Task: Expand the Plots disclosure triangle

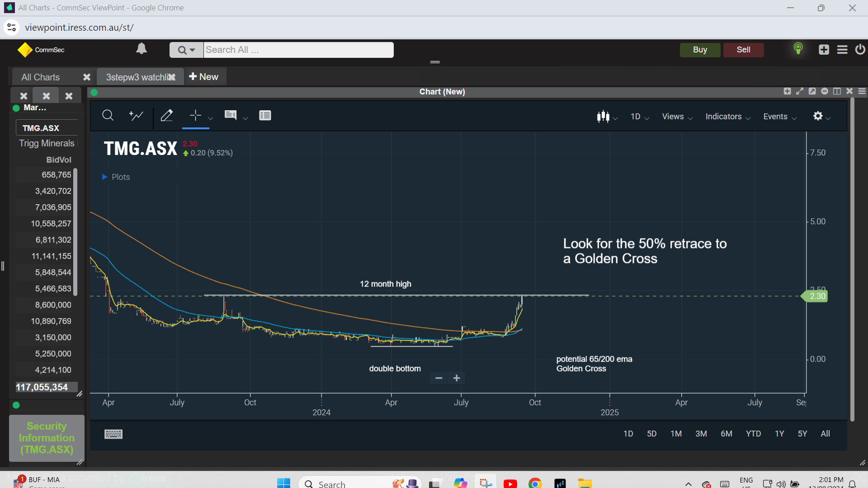Action: pyautogui.click(x=104, y=177)
